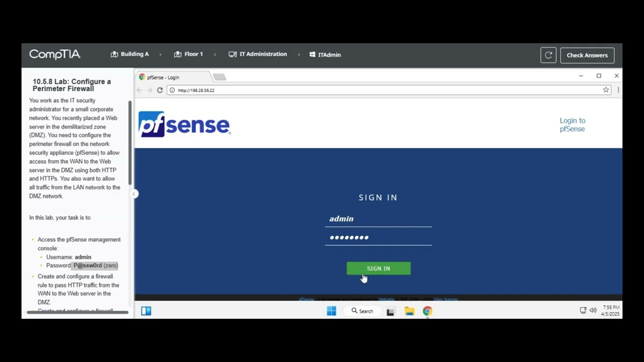Bookmark the page with the star icon

(606, 90)
